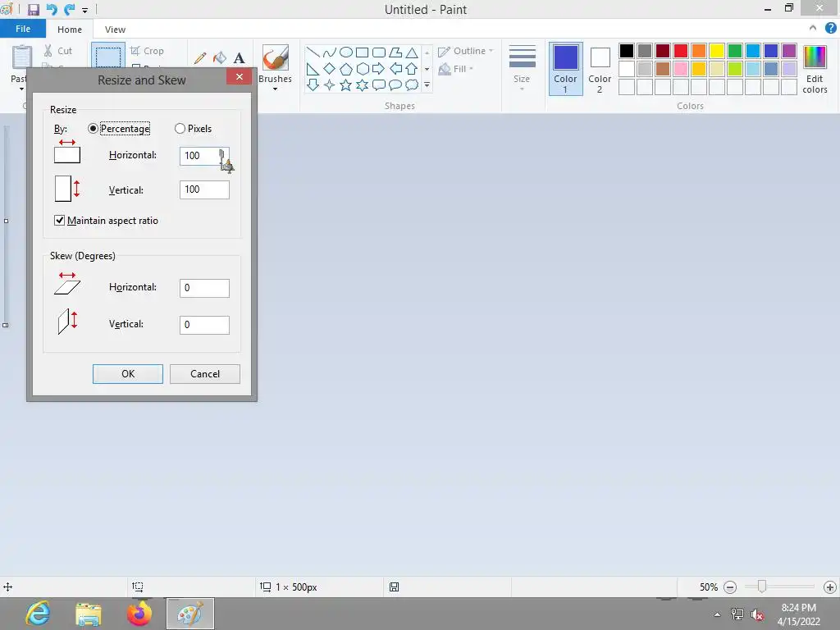Image resolution: width=840 pixels, height=630 pixels.
Task: Click the zoom in plus button
Action: pos(830,587)
